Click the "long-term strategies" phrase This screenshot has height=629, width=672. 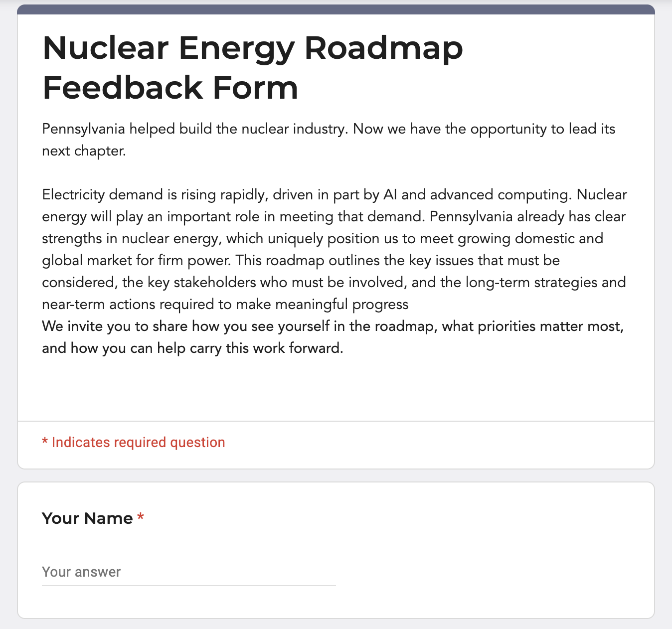click(x=531, y=283)
